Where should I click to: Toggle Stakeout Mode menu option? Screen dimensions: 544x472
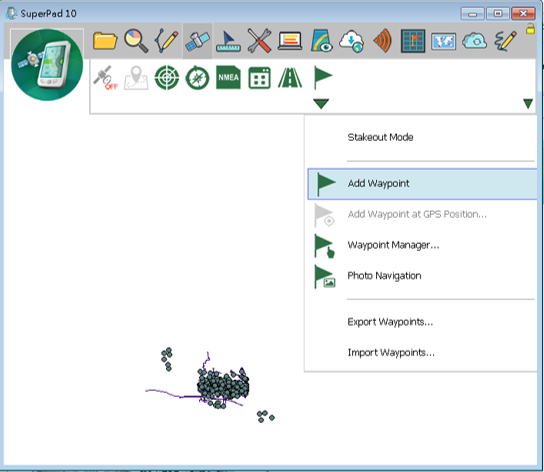coord(380,137)
